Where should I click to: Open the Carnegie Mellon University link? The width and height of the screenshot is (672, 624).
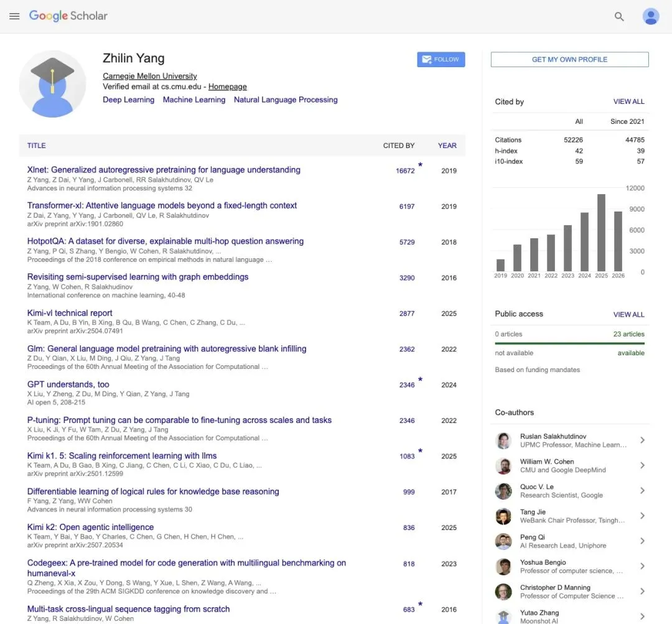click(149, 76)
